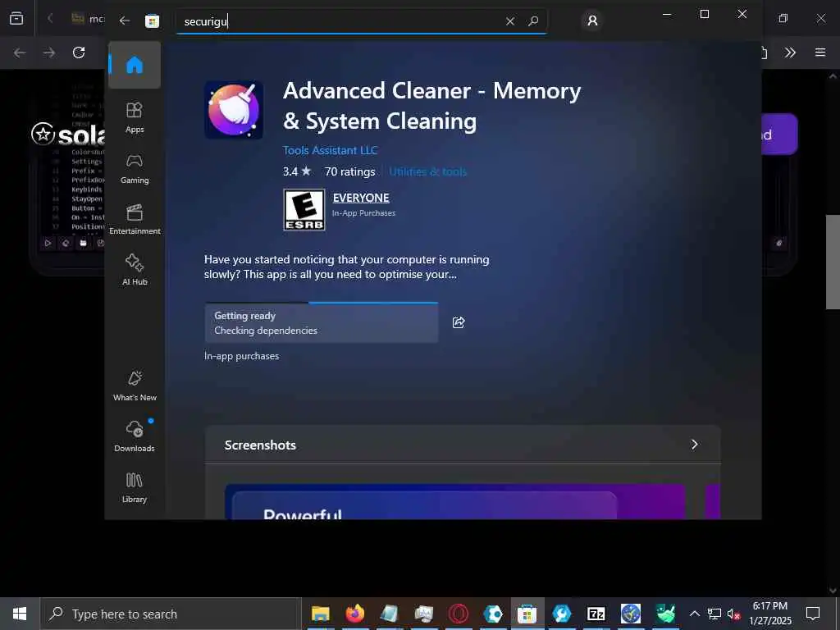Screen dimensions: 840x630
Task: Open the Utilities & tools category link
Action: (427, 171)
